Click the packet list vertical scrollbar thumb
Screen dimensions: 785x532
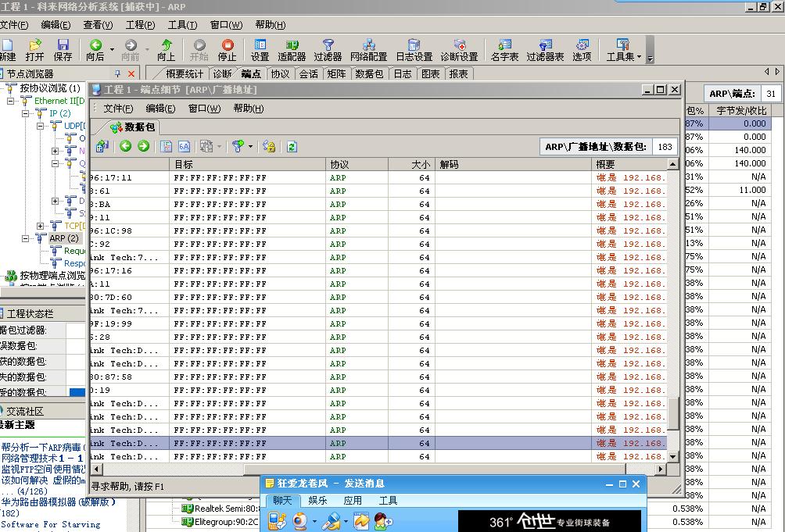click(673, 412)
